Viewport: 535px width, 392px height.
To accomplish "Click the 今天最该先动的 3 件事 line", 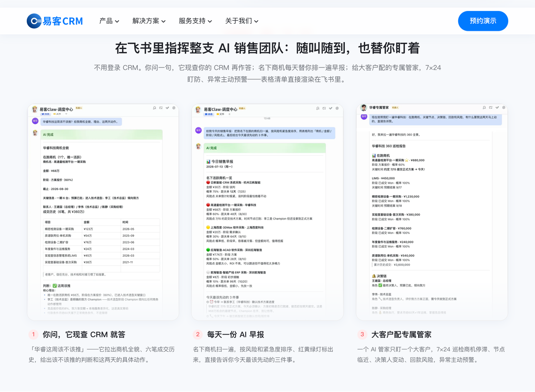I will [x=222, y=297].
